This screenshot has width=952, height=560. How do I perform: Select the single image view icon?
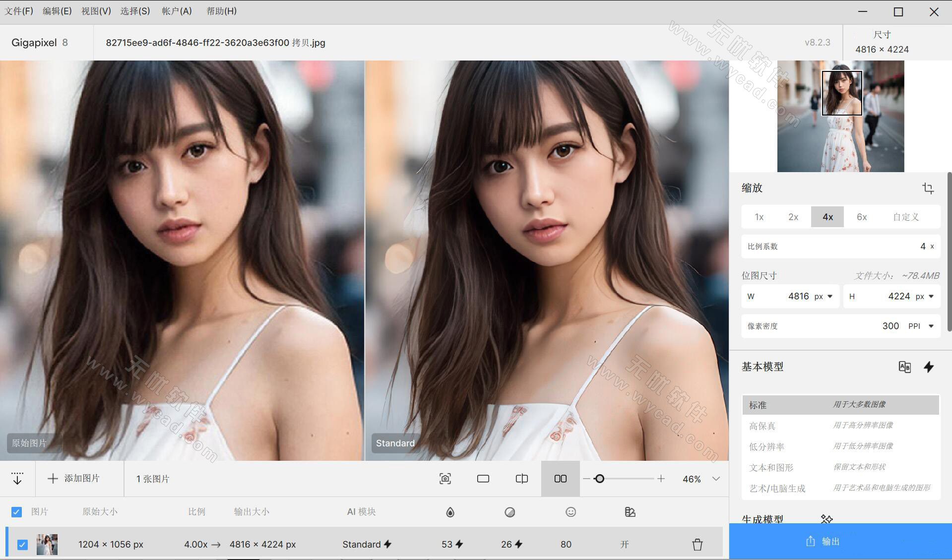(483, 479)
